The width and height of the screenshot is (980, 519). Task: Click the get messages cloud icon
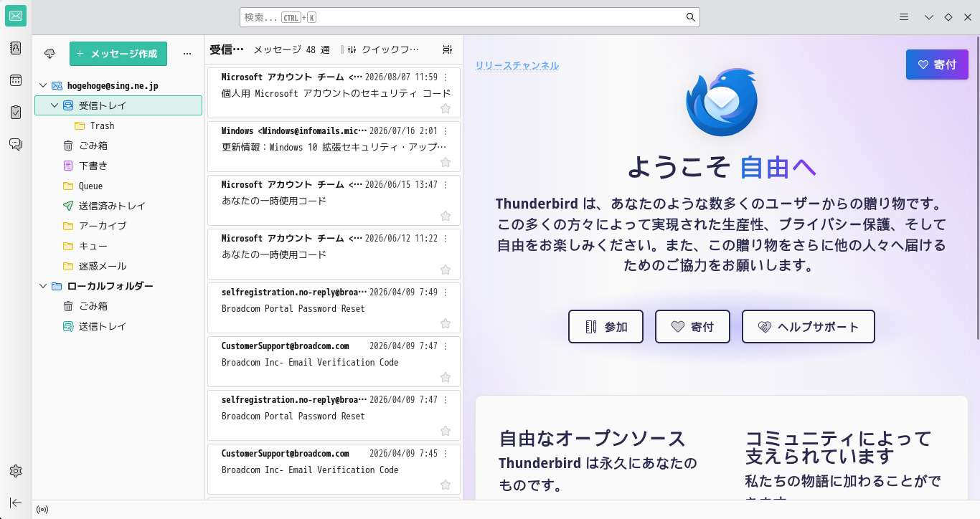pyautogui.click(x=50, y=54)
